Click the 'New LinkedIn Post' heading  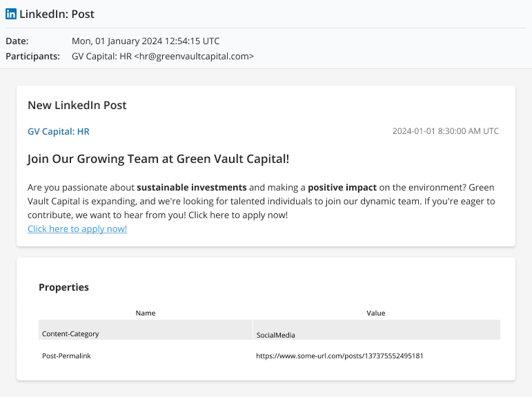tap(77, 106)
